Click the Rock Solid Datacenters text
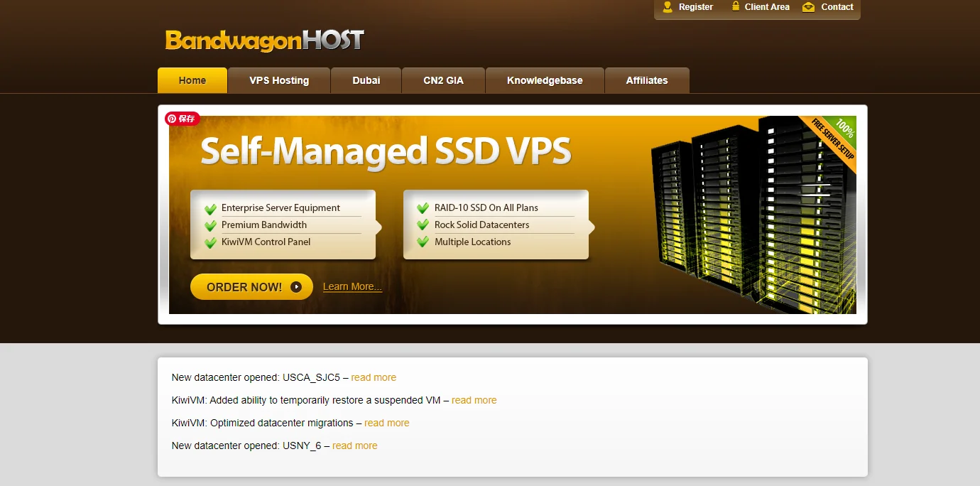The width and height of the screenshot is (980, 486). pos(482,225)
